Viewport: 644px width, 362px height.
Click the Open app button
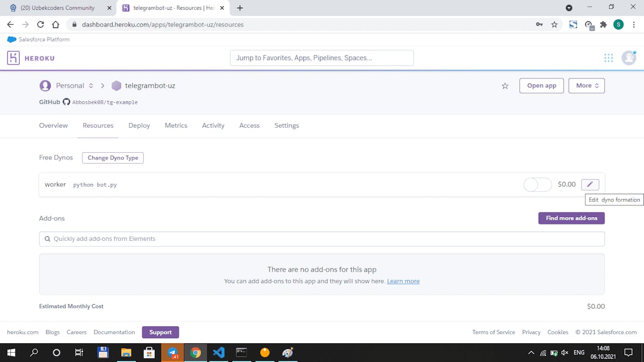[x=542, y=86]
